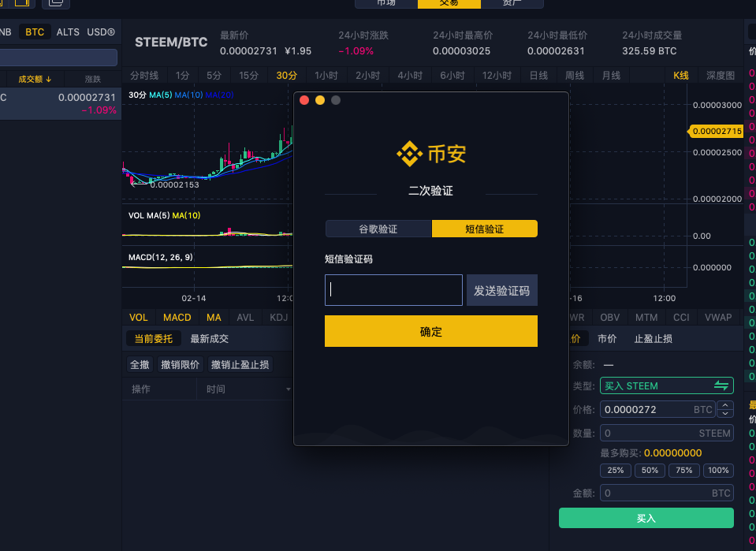This screenshot has height=551, width=756.
Task: Choose 25% of balance
Action: tap(616, 470)
